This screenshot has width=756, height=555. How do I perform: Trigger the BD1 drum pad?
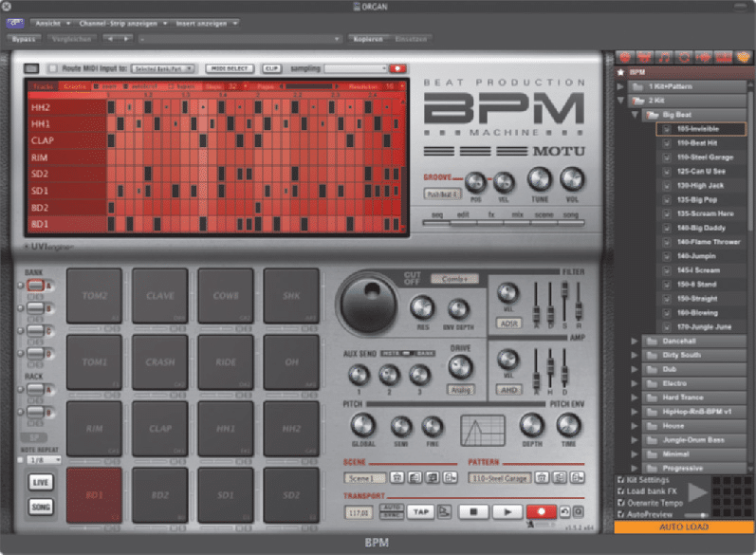[x=94, y=495]
